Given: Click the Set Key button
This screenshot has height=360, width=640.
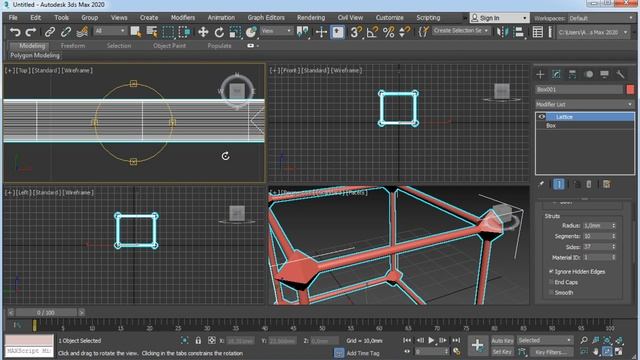Looking at the screenshot, I should point(502,351).
